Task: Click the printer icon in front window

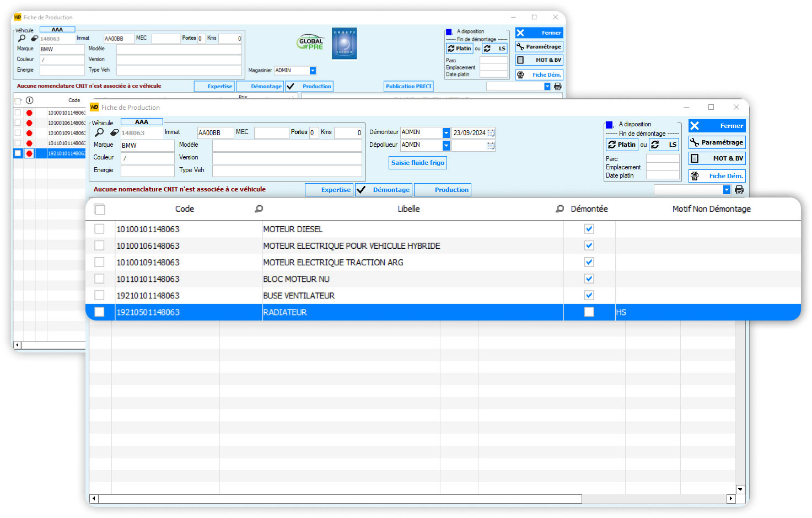Action: pos(739,190)
